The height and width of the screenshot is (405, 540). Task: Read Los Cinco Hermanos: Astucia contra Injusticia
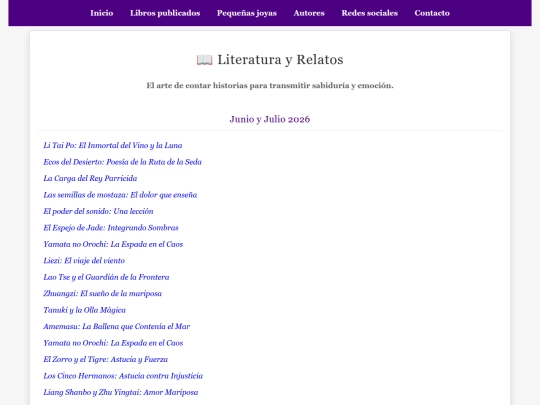pos(123,376)
